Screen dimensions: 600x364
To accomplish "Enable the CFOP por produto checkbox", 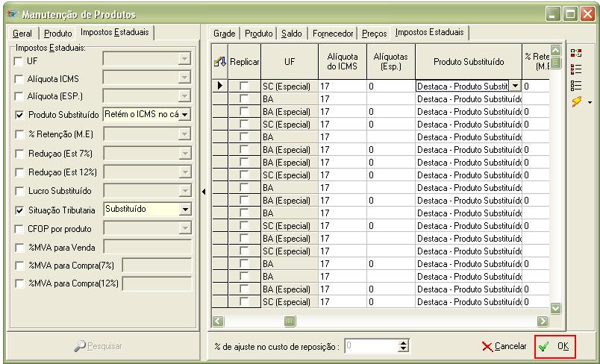I will (19, 229).
